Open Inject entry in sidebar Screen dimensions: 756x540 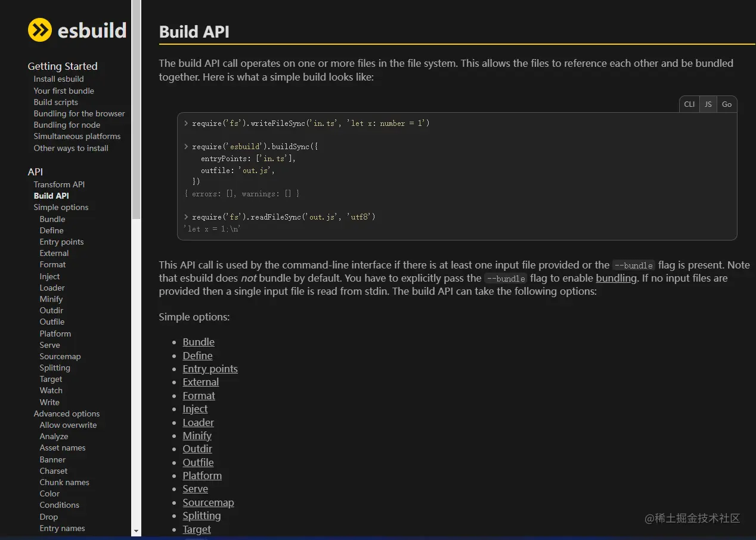pos(49,276)
